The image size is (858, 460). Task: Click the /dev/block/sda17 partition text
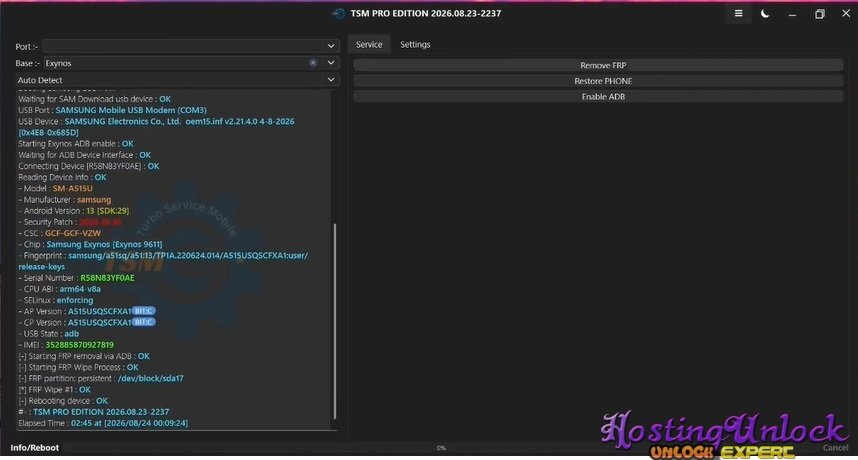pyautogui.click(x=150, y=378)
